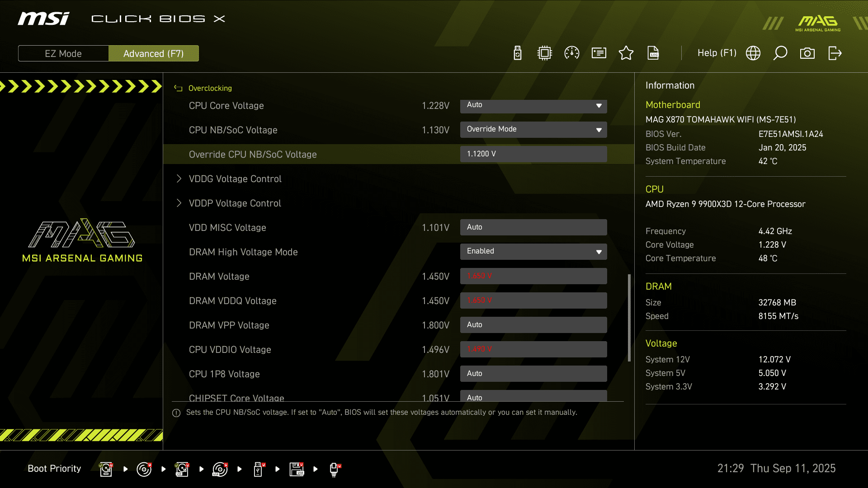Screen dimensions: 868x488
Task: Open the magnifier search icon
Action: (x=780, y=53)
